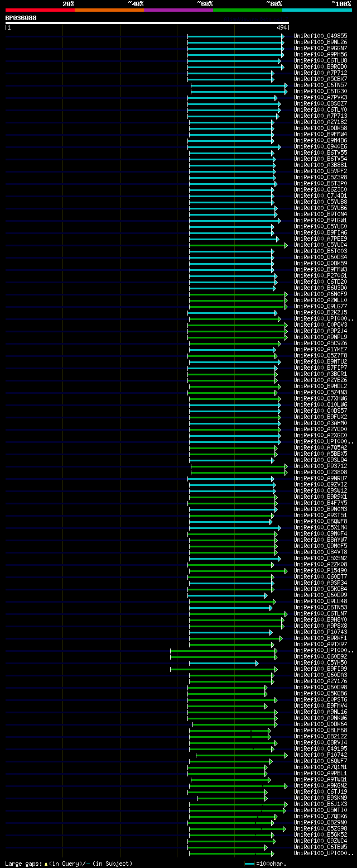Click the alignment bar for UniRef100_B9IGW1
This screenshot has width=357, height=868.
235,221
